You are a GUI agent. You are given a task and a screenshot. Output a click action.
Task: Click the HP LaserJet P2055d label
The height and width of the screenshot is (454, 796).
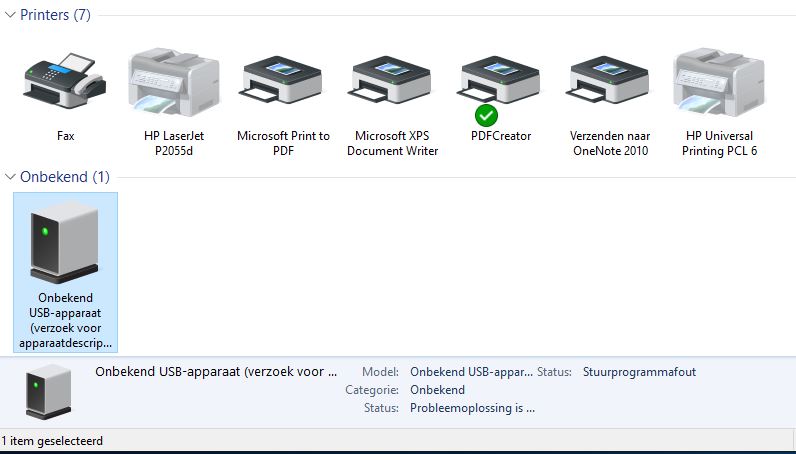(174, 143)
